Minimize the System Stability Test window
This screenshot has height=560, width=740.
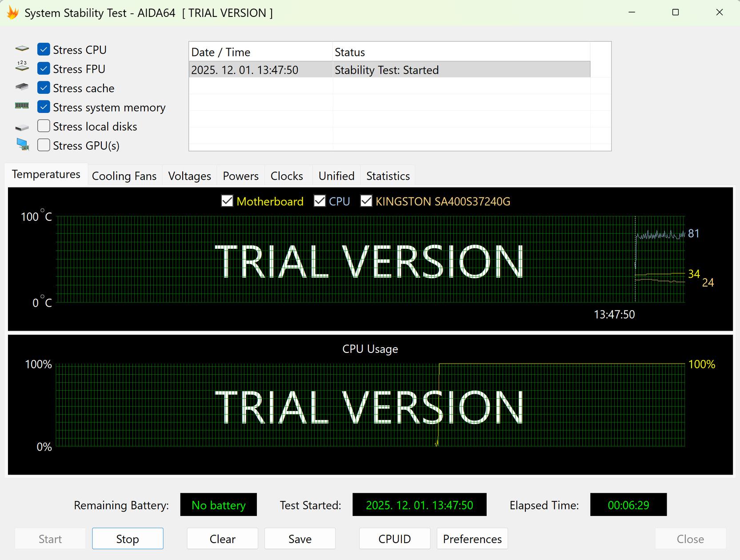point(632,12)
